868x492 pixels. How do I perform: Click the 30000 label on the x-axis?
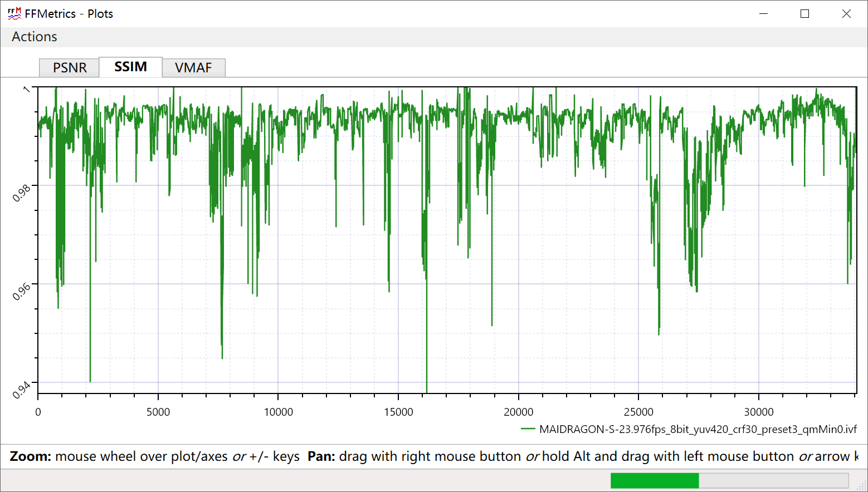point(759,412)
